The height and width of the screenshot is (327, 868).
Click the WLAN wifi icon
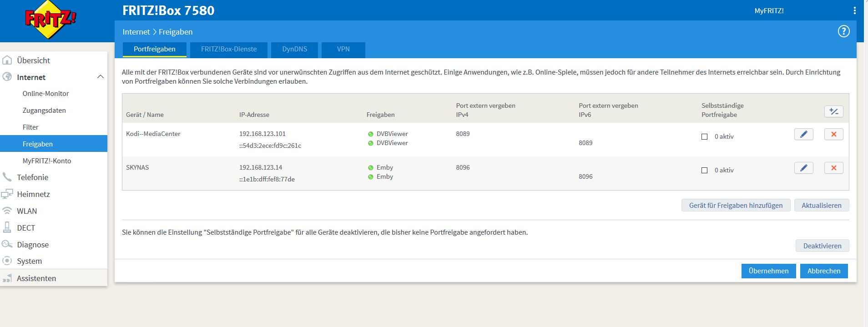tap(7, 211)
